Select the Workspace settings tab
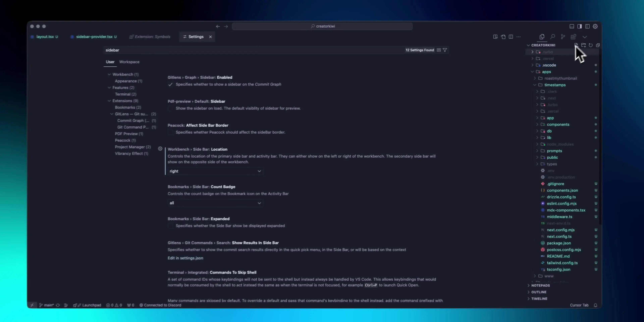The width and height of the screenshot is (644, 322). [x=129, y=62]
